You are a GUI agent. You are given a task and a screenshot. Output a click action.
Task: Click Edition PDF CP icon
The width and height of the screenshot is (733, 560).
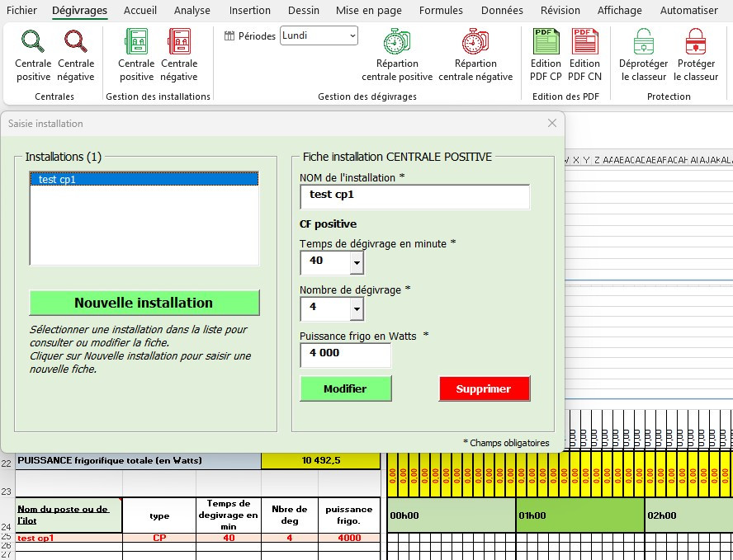point(546,42)
